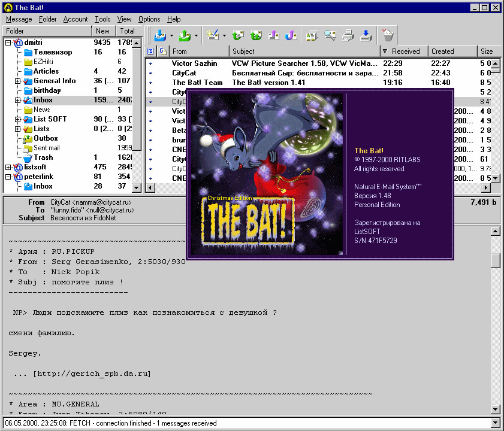Viewport: 504px width, 431px height.
Task: Click the dmitri account icon
Action: 18,43
